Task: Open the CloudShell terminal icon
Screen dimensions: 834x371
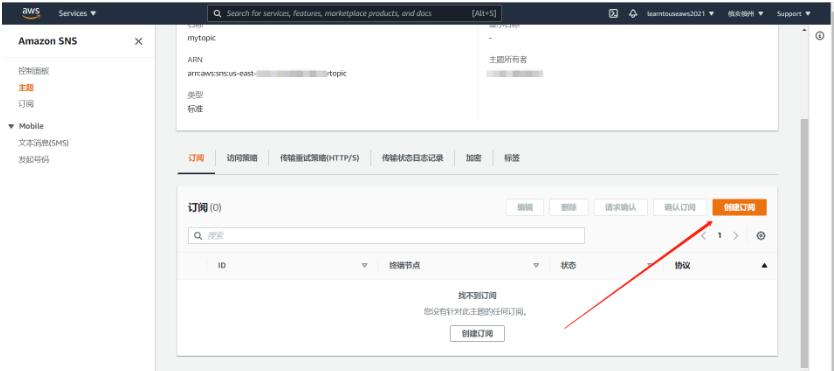Action: pos(613,14)
